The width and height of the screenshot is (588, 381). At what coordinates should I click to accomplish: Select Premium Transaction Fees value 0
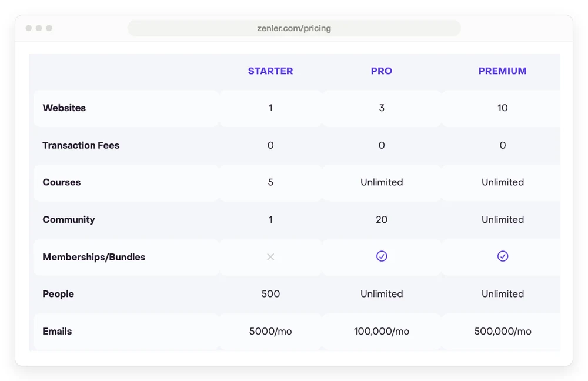click(x=503, y=145)
